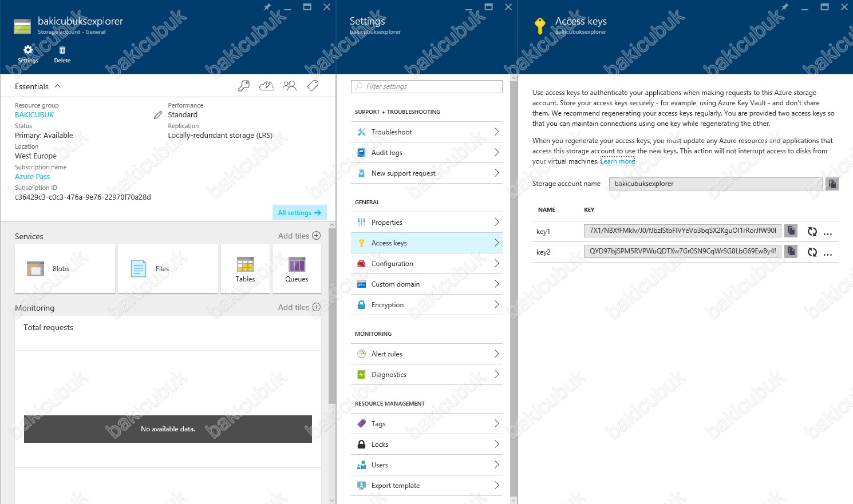853x504 pixels.
Task: Click the Subscription ID value c36429c3-c0c3-476a-9e76-22970f70a28d
Action: (83, 197)
